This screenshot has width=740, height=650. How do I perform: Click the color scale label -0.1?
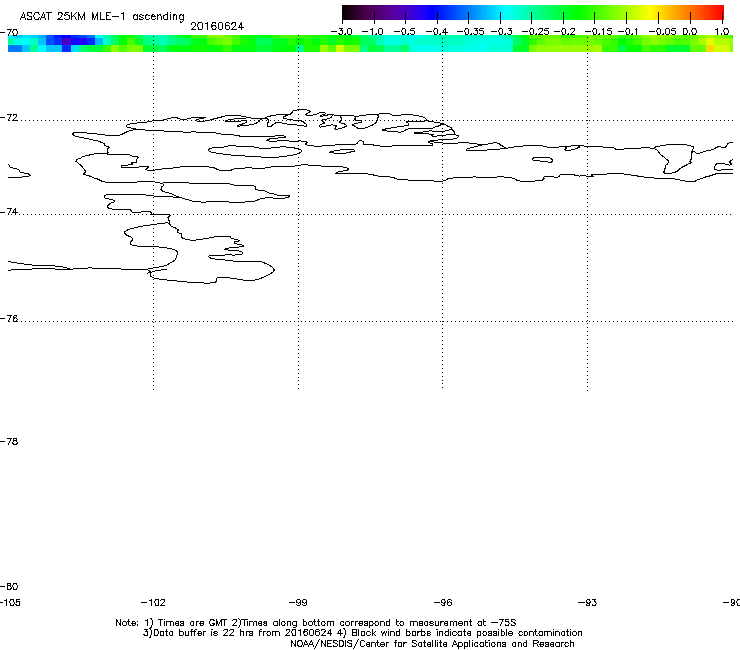(x=628, y=32)
